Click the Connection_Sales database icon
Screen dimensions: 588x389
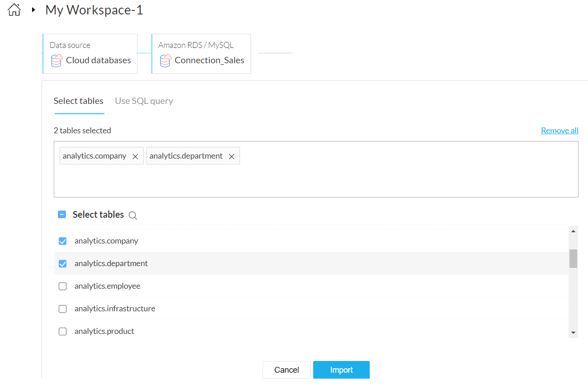click(x=165, y=61)
